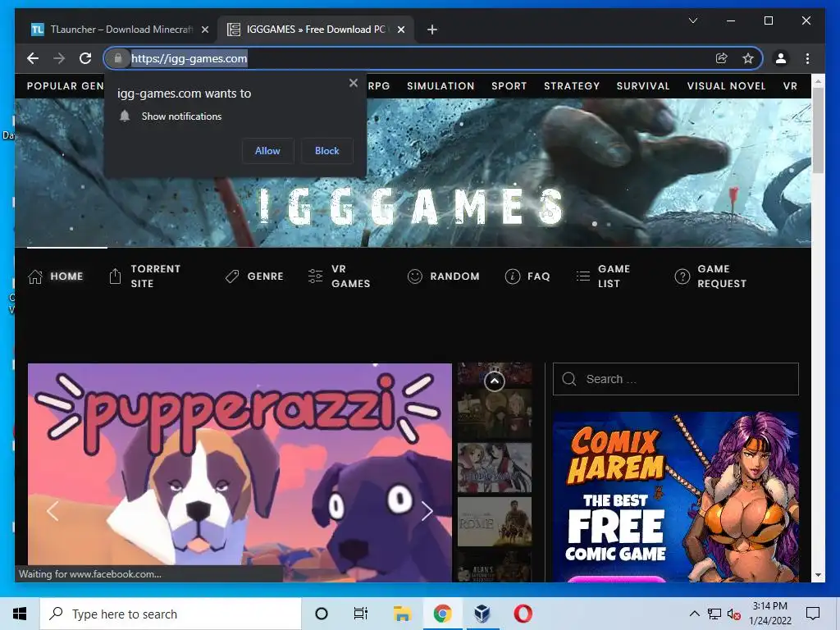Open a new browser tab
The image size is (840, 630).
(x=431, y=30)
